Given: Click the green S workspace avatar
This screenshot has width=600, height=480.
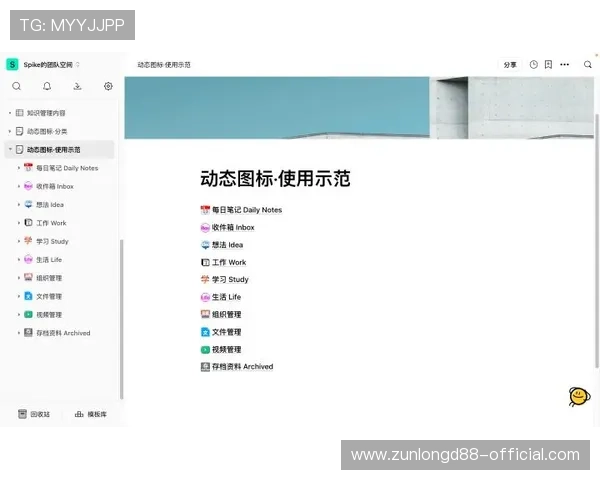Looking at the screenshot, I should [x=12, y=64].
